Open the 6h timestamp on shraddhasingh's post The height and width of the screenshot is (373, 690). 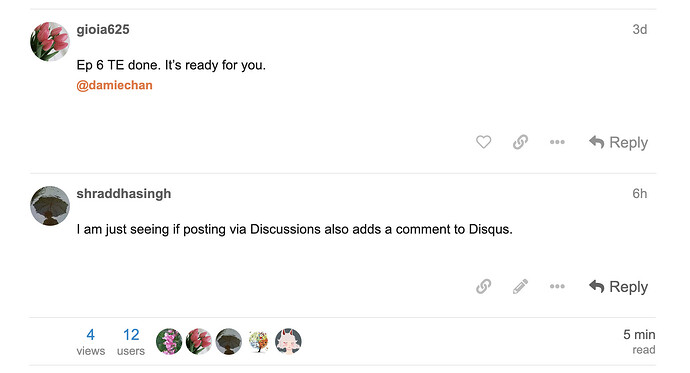(x=639, y=194)
